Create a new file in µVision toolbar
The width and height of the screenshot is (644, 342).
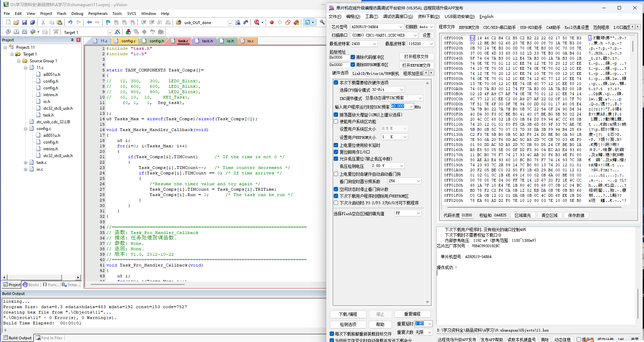coord(8,22)
